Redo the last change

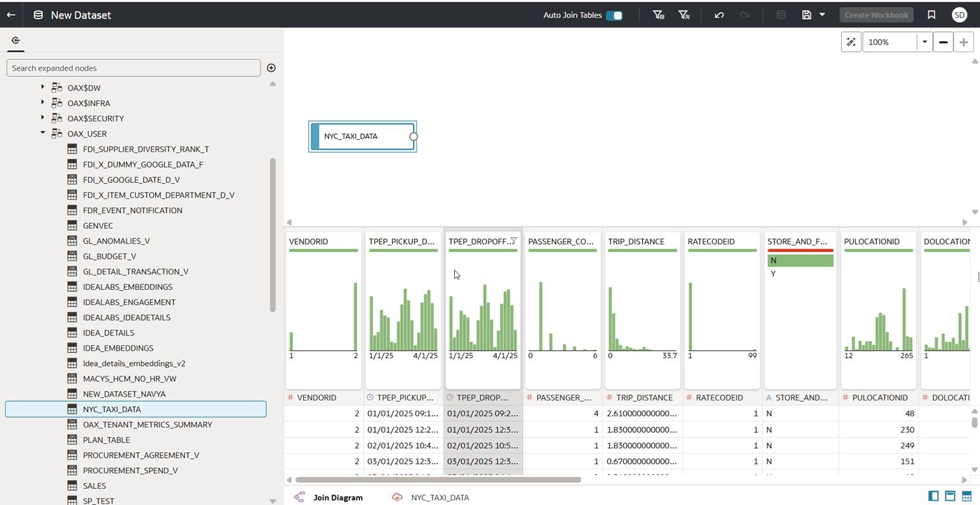[745, 15]
